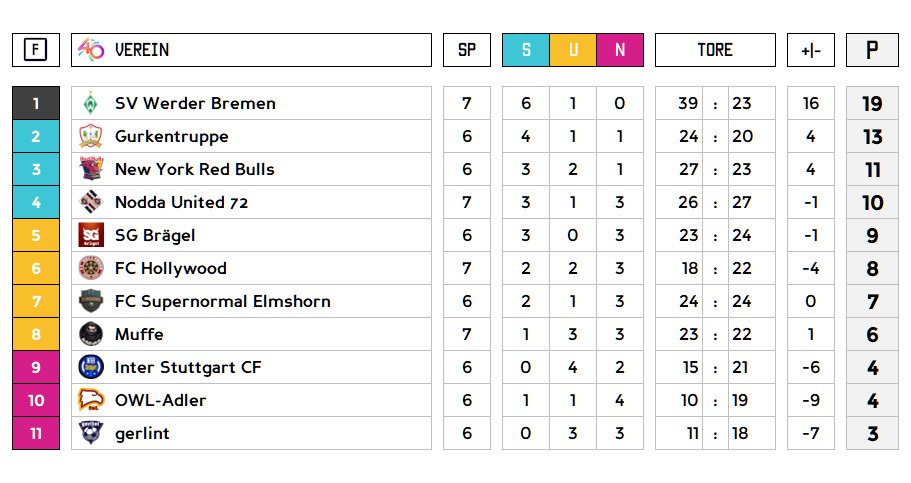Click the +|- goal difference header

point(811,50)
